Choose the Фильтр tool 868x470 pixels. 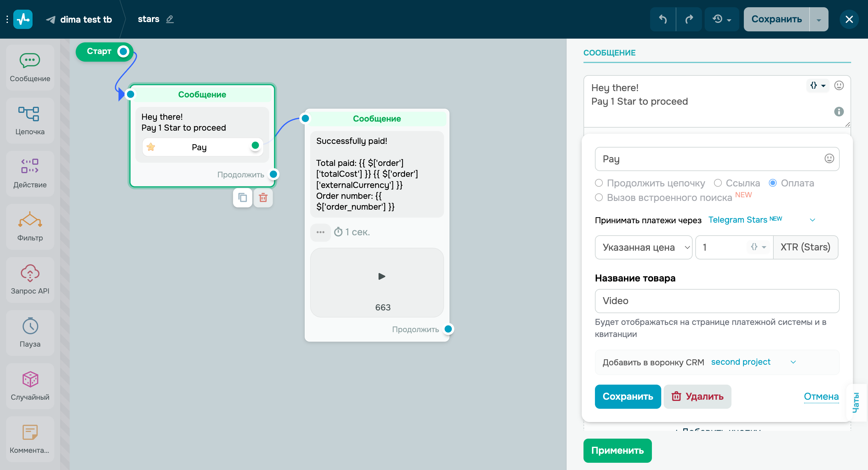tap(30, 227)
